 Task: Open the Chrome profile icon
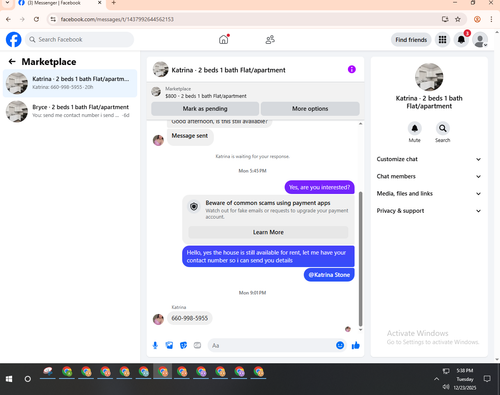pos(477,19)
